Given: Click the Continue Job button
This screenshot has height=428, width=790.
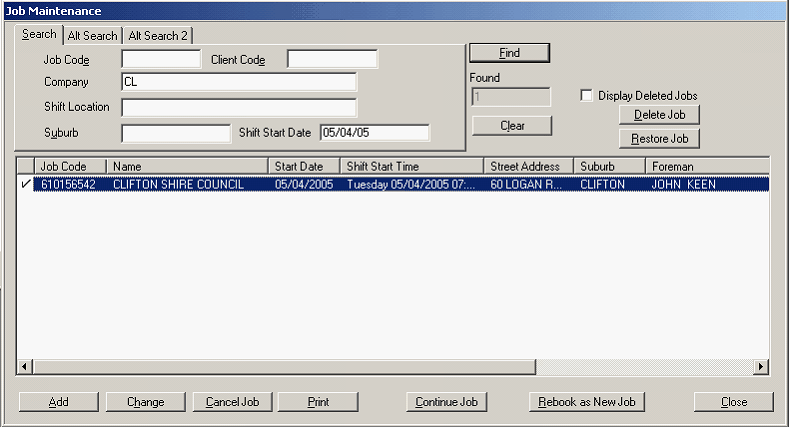Looking at the screenshot, I should (x=447, y=402).
